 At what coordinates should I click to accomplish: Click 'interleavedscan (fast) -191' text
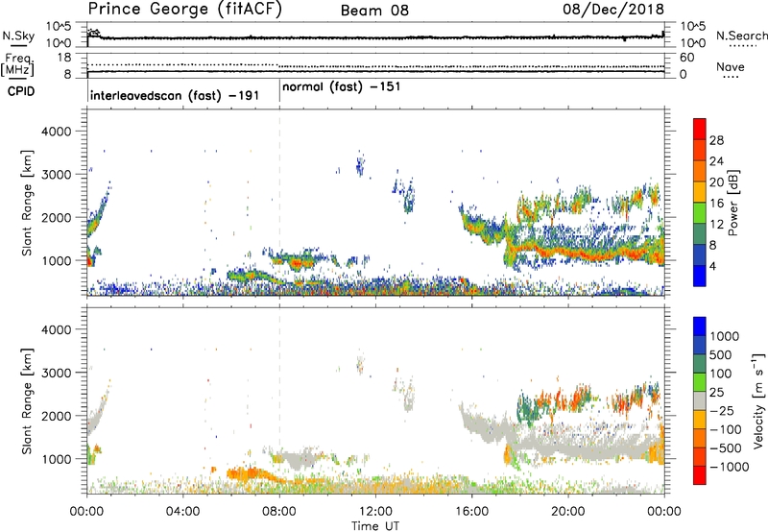coord(175,95)
